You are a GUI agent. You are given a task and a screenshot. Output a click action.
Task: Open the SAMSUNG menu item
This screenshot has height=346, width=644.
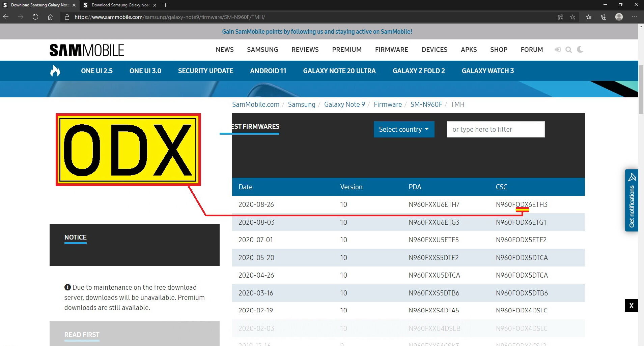pyautogui.click(x=262, y=50)
